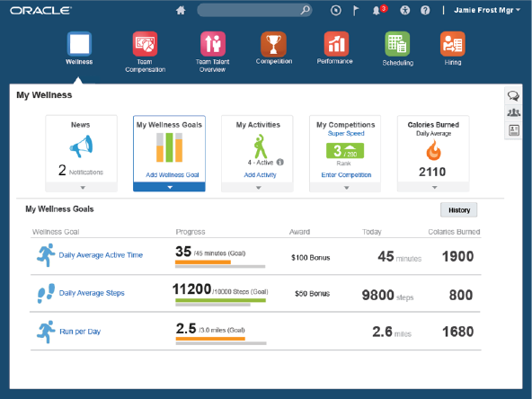The width and height of the screenshot is (532, 399).
Task: Click Enter Competition link
Action: pos(346,174)
